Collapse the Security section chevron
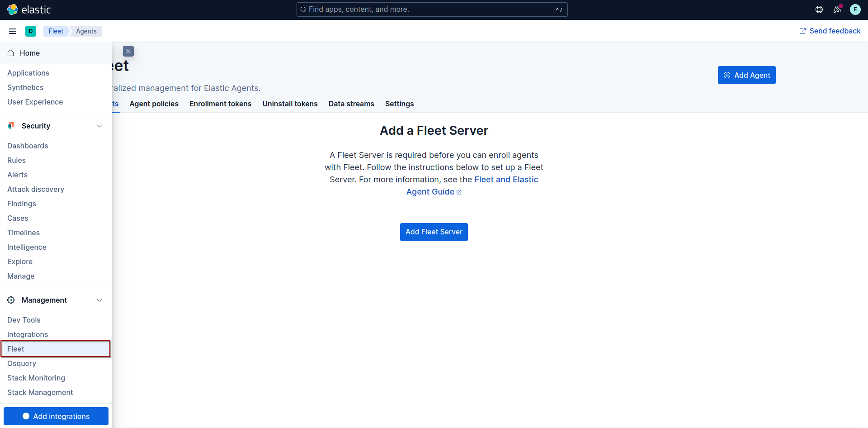The image size is (868, 428). tap(99, 126)
